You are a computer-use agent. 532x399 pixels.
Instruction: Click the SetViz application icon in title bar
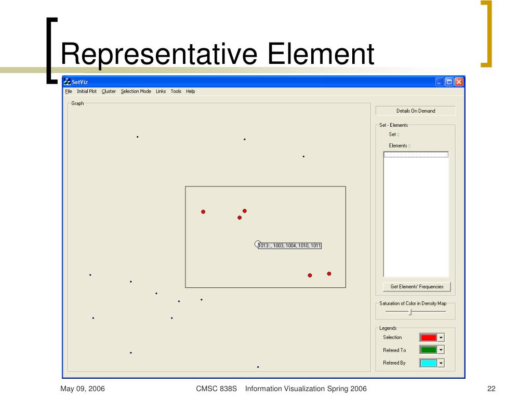[x=67, y=82]
